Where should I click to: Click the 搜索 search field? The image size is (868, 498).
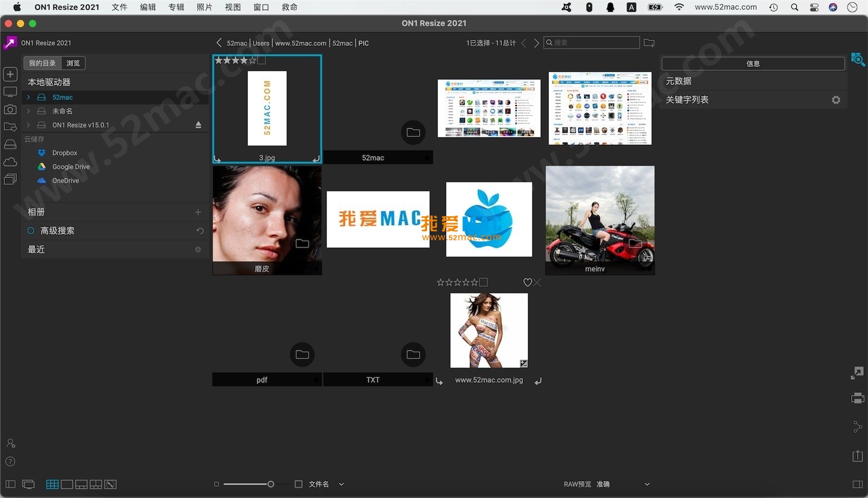click(x=591, y=43)
